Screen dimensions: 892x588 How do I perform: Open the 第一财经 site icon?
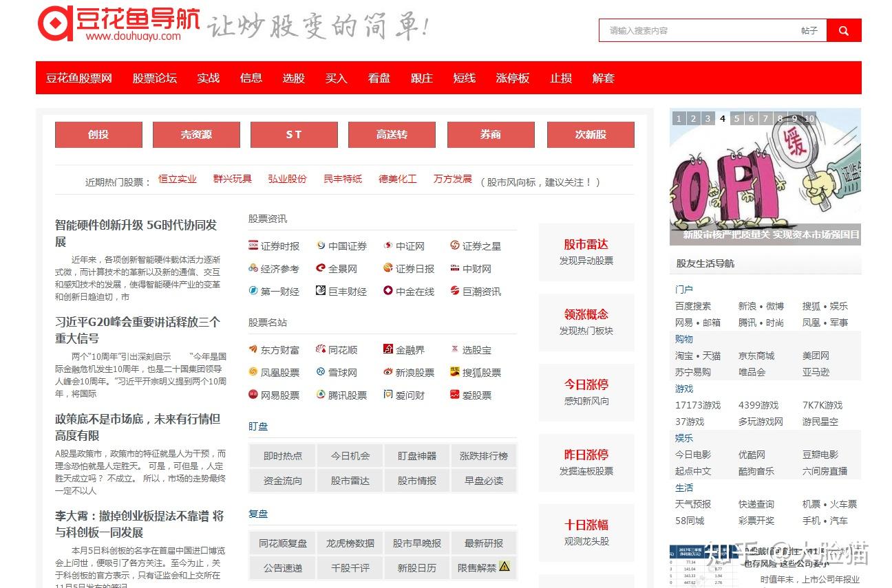253,291
